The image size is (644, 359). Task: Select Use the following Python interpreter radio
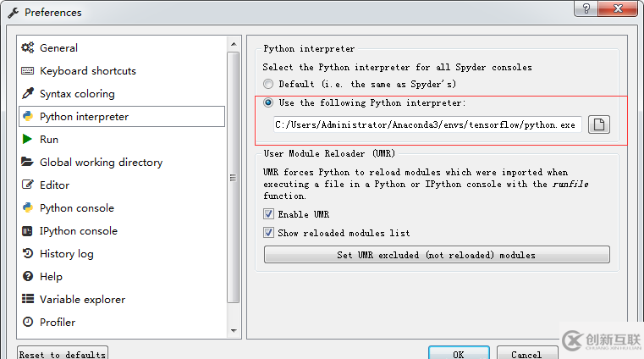pos(268,102)
